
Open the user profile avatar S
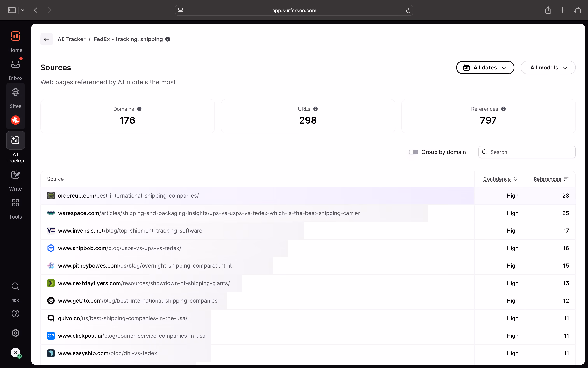(x=15, y=352)
